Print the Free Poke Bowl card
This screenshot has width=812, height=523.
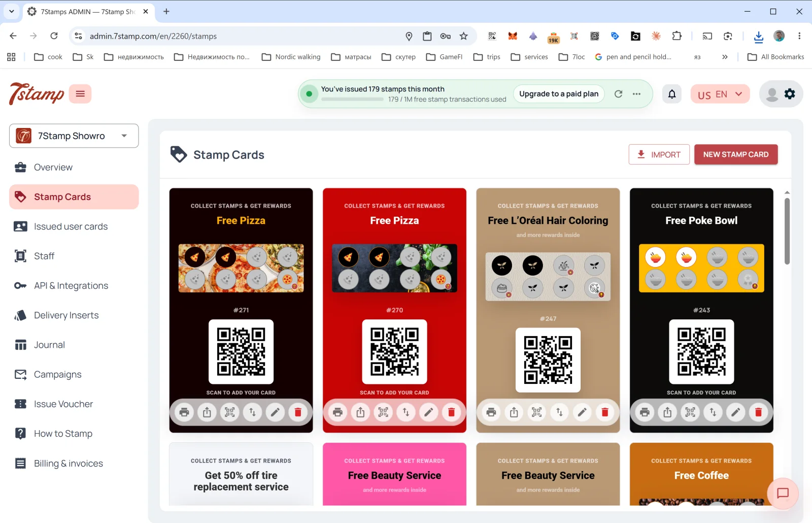pos(645,412)
